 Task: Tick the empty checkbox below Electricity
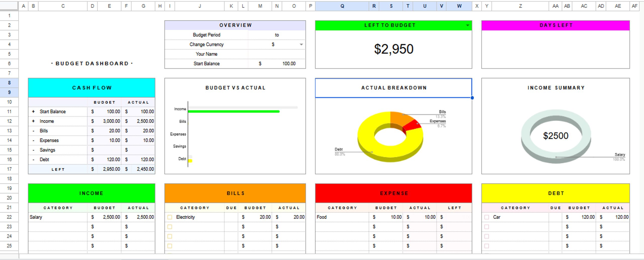point(170,227)
